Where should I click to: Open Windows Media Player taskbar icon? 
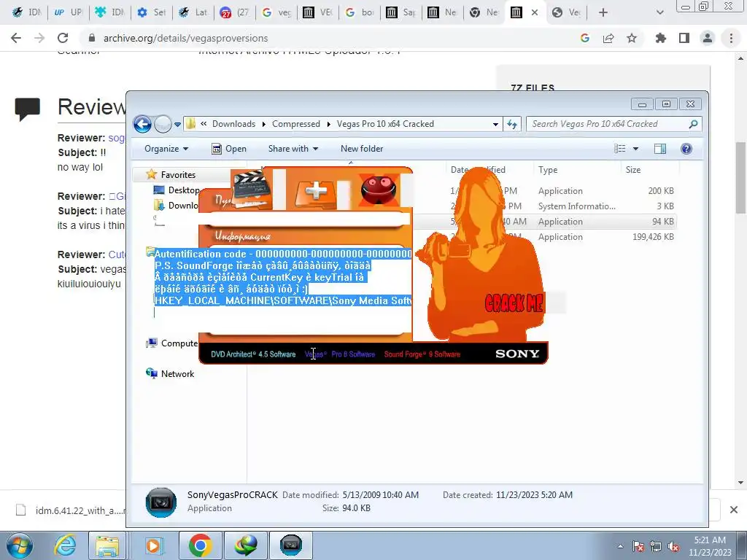(x=153, y=545)
